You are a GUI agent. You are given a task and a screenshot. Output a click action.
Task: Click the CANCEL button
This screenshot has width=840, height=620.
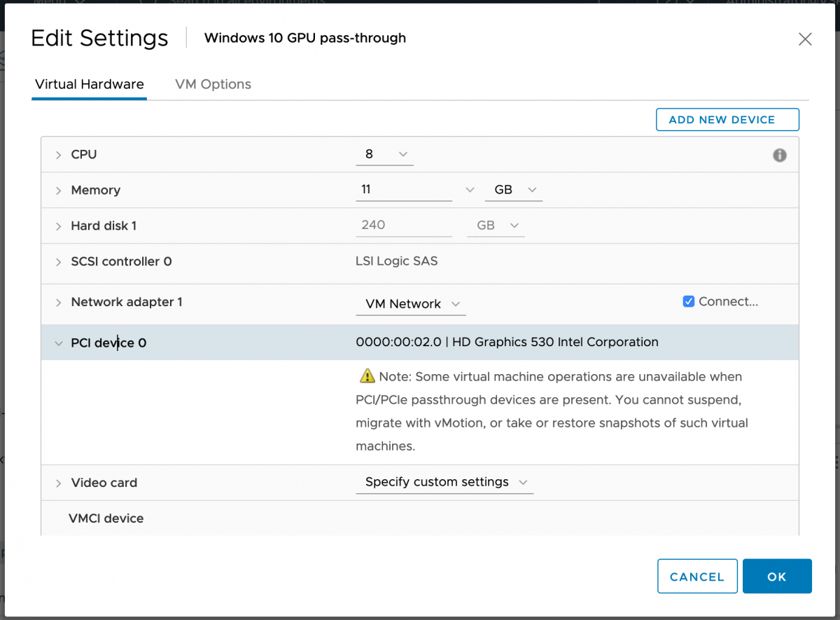(x=697, y=576)
